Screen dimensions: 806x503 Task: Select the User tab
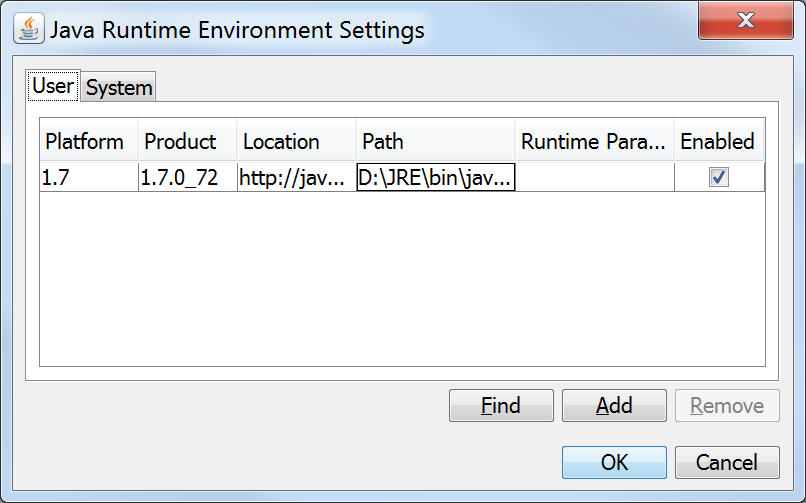53,86
